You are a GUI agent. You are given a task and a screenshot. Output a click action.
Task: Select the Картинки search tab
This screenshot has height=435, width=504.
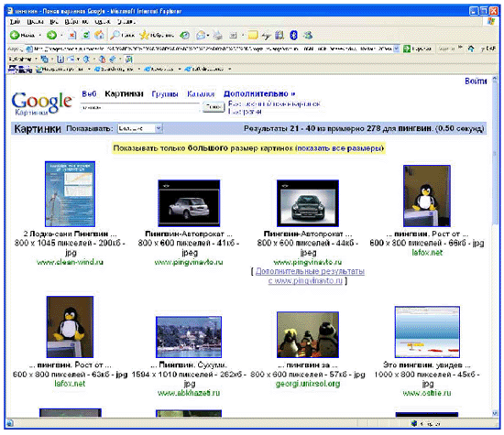tap(124, 93)
